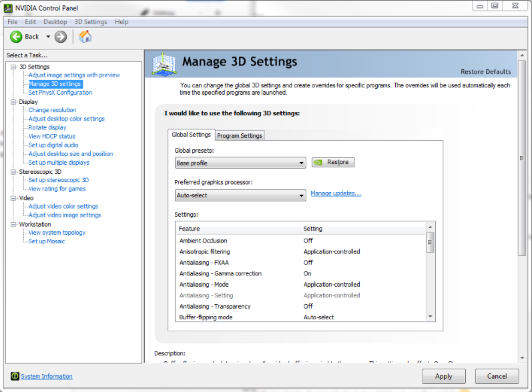Open the Back history dropdown arrow
The width and height of the screenshot is (532, 392).
(48, 37)
